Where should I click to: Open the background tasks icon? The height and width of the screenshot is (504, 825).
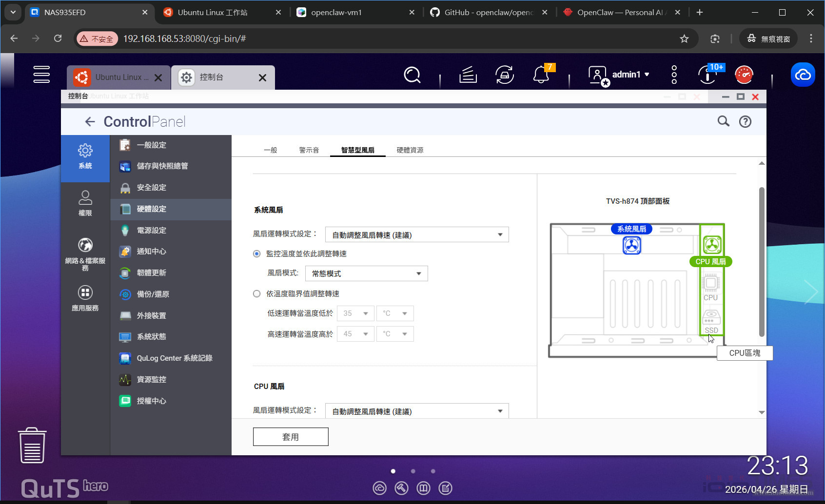(468, 75)
